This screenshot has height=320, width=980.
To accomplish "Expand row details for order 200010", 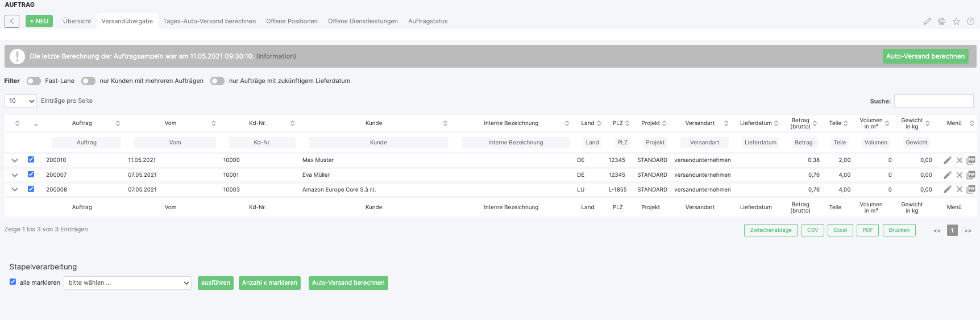I will [x=15, y=160].
